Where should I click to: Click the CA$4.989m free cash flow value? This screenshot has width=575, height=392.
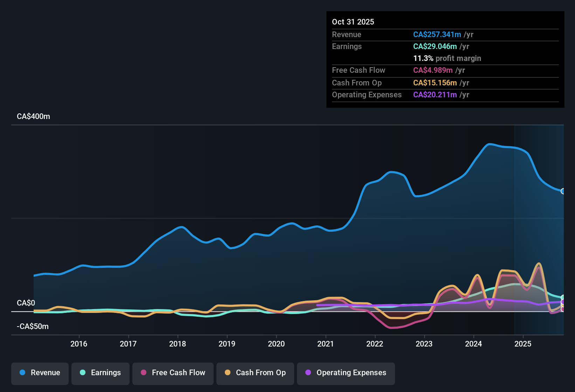433,70
